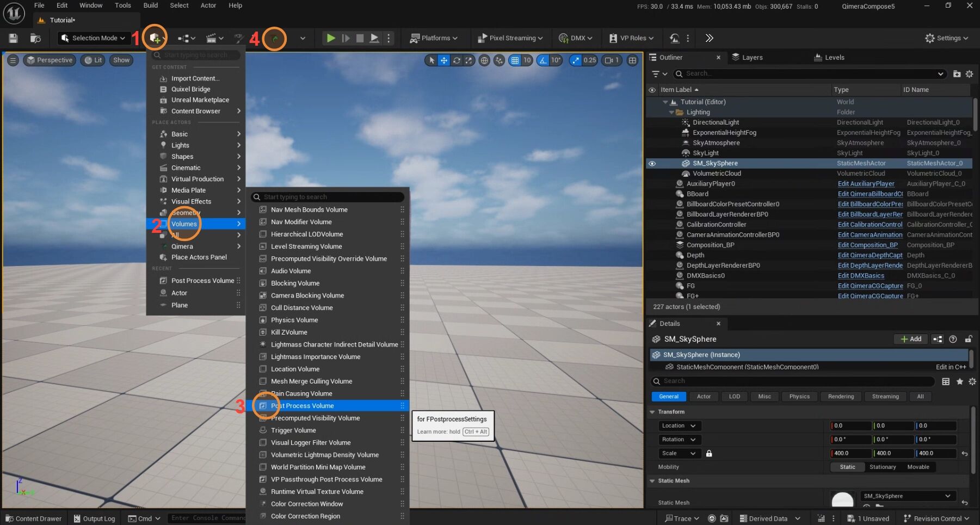Select Post Process Volume from Volumes submenu
The image size is (980, 525).
coord(303,406)
